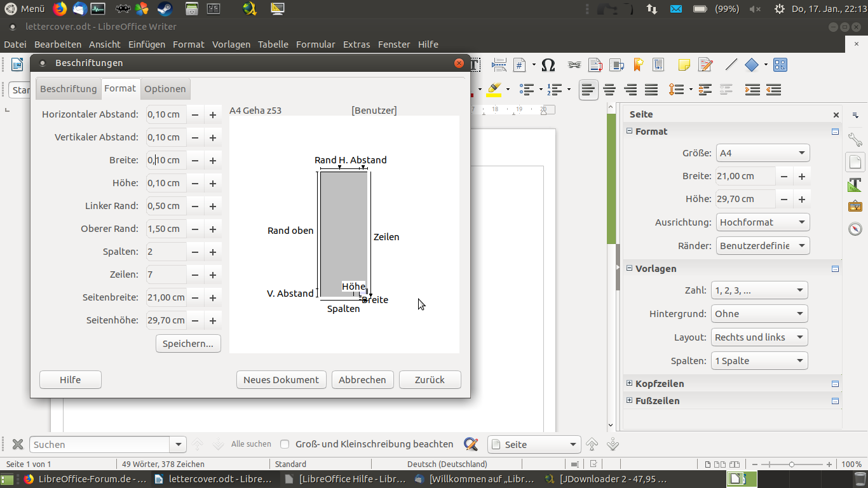Increase paragraph spacing
This screenshot has height=488, width=868.
[705, 90]
